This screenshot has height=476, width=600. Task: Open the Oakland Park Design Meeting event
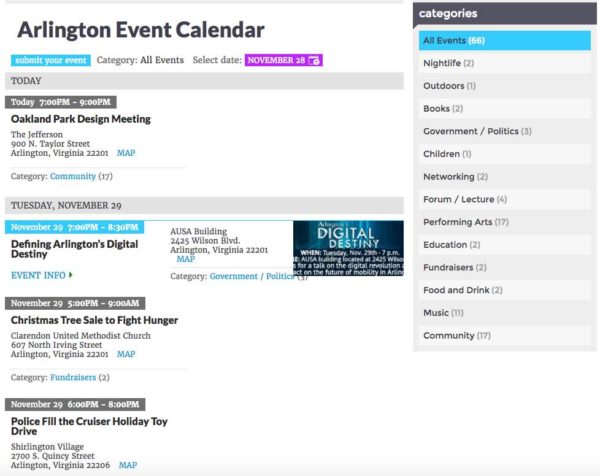click(x=81, y=119)
